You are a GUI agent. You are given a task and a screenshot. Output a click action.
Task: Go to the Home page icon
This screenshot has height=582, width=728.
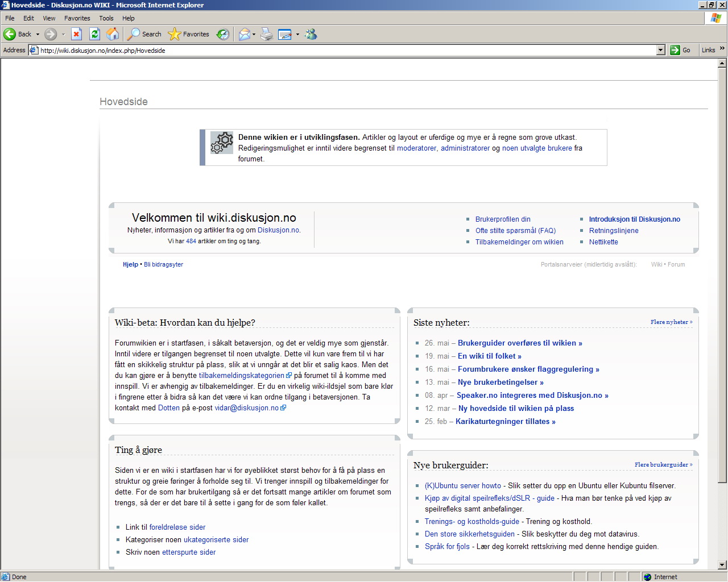(113, 34)
